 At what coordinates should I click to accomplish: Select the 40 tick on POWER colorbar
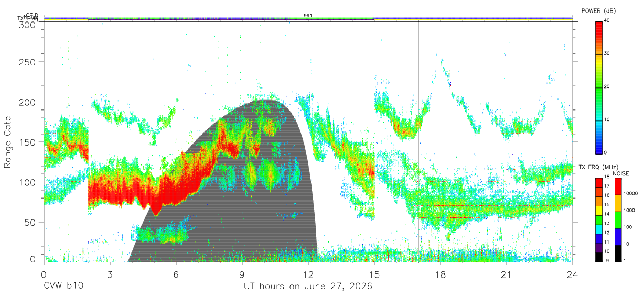click(x=607, y=20)
